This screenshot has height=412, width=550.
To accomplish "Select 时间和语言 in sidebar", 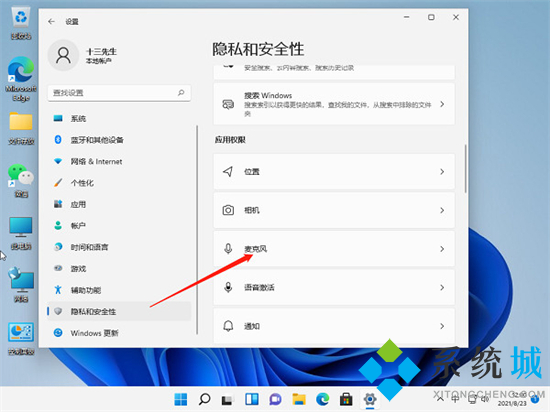I will tap(119, 247).
